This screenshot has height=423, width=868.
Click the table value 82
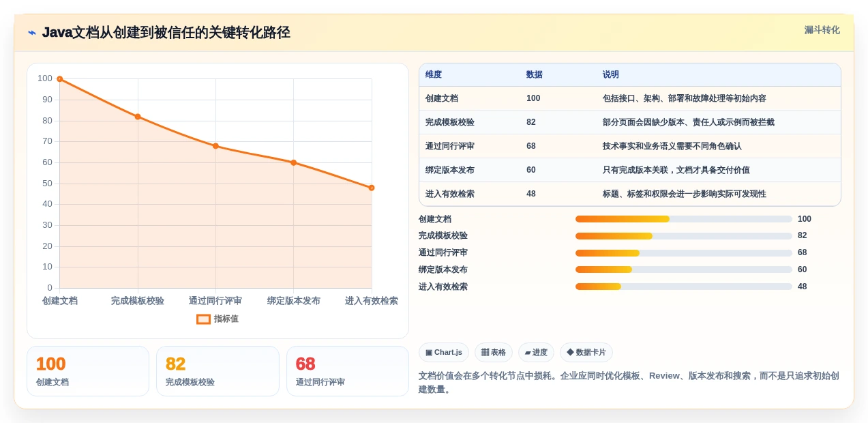click(531, 122)
